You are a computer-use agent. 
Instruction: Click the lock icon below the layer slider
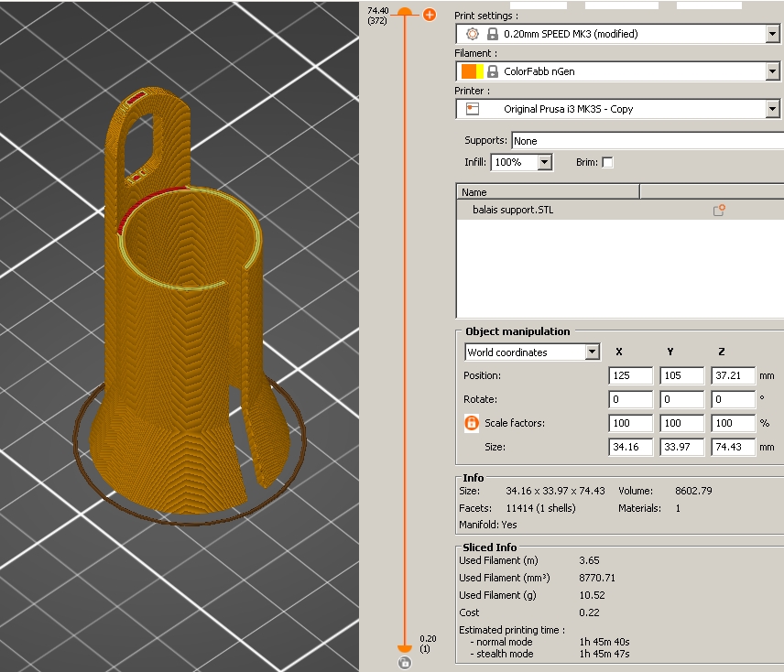(x=405, y=662)
